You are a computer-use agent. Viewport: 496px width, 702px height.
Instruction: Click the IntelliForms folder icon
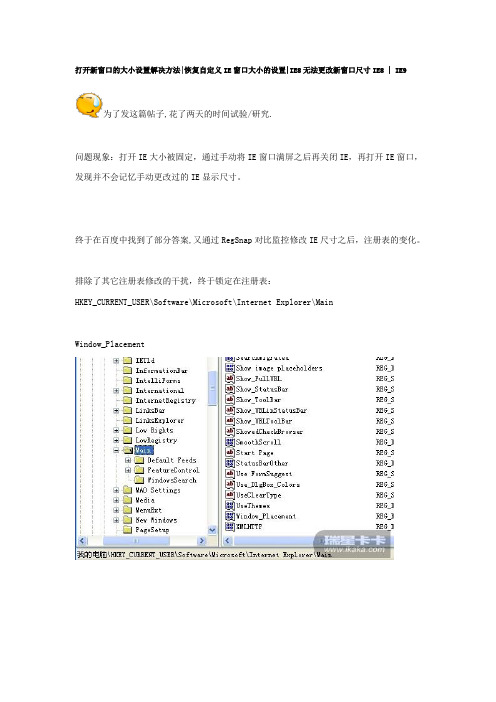(128, 381)
